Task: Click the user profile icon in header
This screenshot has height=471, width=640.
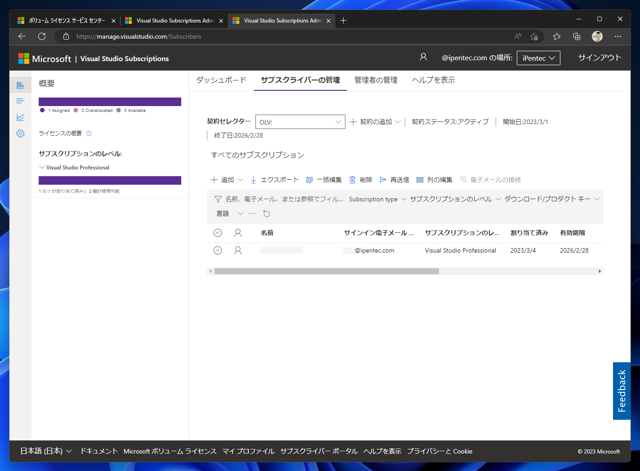Action: 423,58
